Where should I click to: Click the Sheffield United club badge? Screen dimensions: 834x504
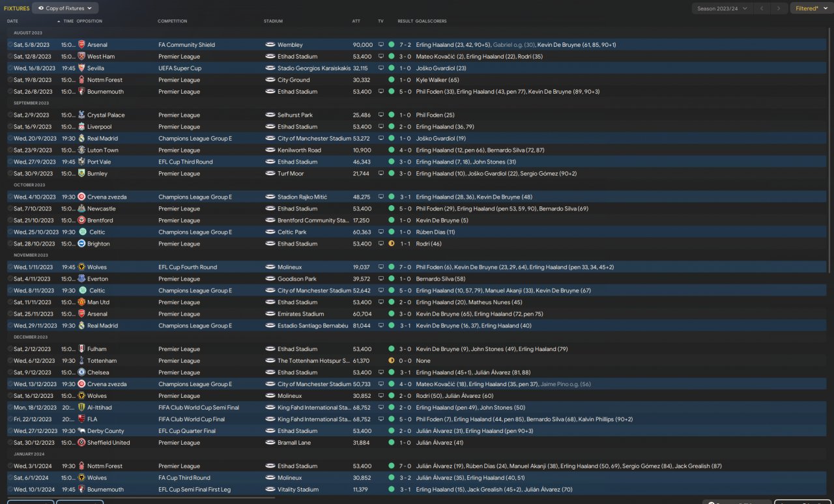click(81, 443)
